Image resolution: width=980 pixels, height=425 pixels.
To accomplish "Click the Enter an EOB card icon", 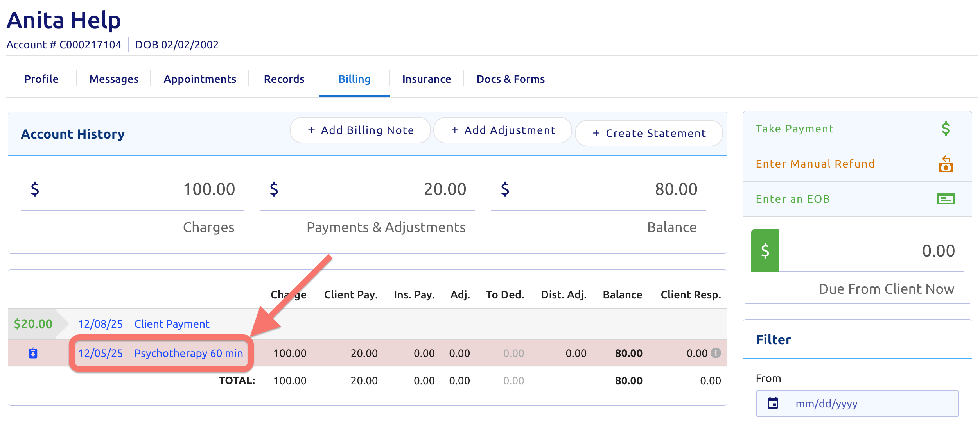I will click(945, 199).
